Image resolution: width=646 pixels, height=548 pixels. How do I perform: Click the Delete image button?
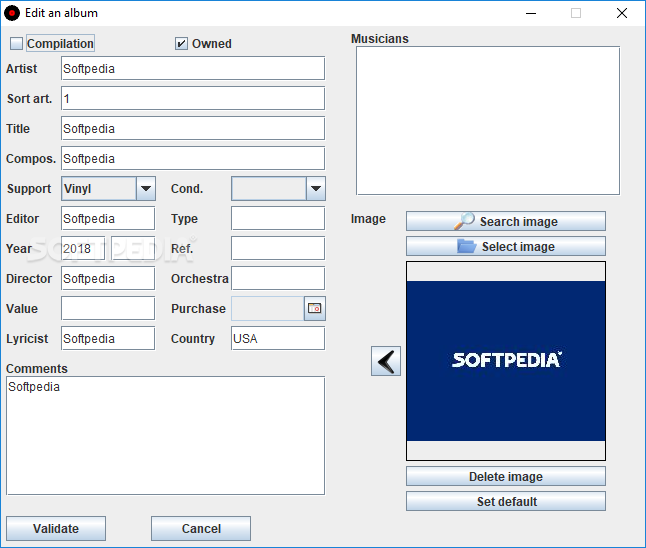[506, 476]
